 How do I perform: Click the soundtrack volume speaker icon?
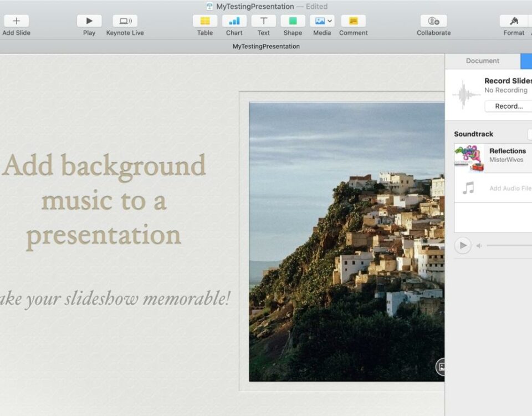479,246
